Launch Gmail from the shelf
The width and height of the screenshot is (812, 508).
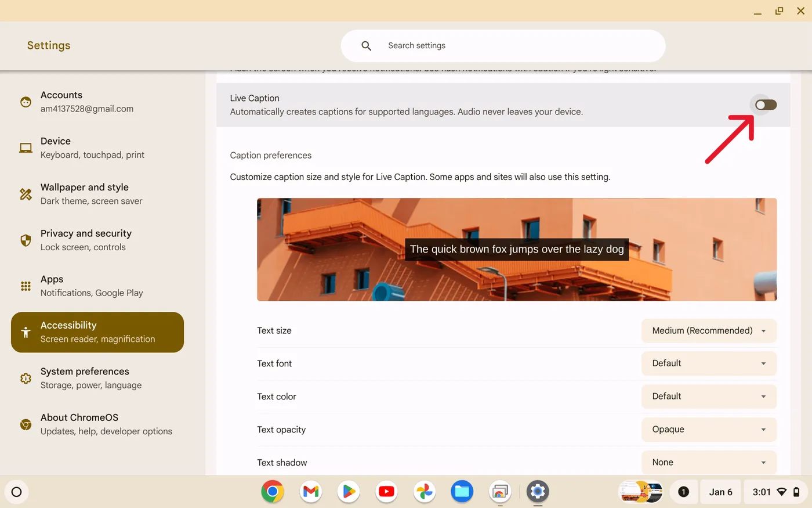coord(311,492)
